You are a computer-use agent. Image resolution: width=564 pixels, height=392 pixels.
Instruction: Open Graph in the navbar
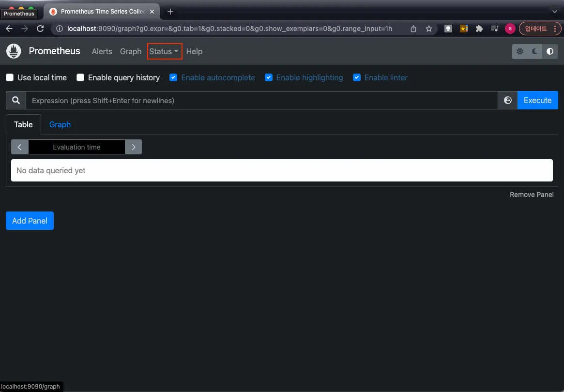tap(131, 51)
